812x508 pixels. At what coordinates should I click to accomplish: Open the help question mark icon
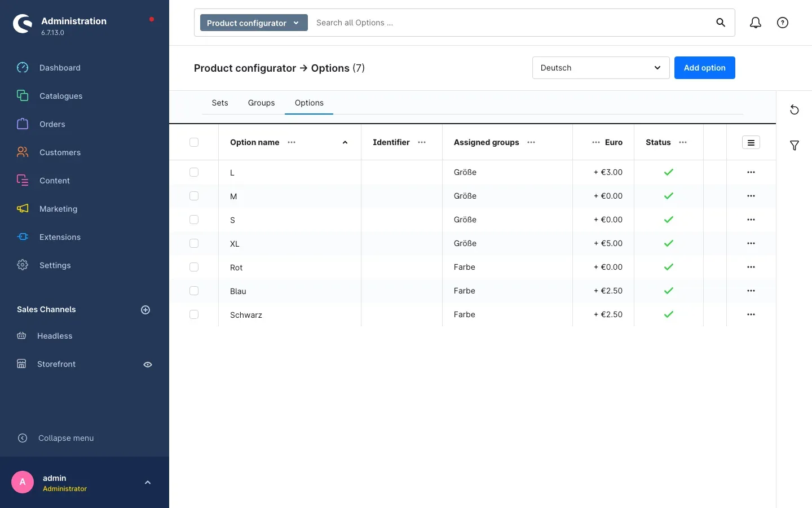783,23
